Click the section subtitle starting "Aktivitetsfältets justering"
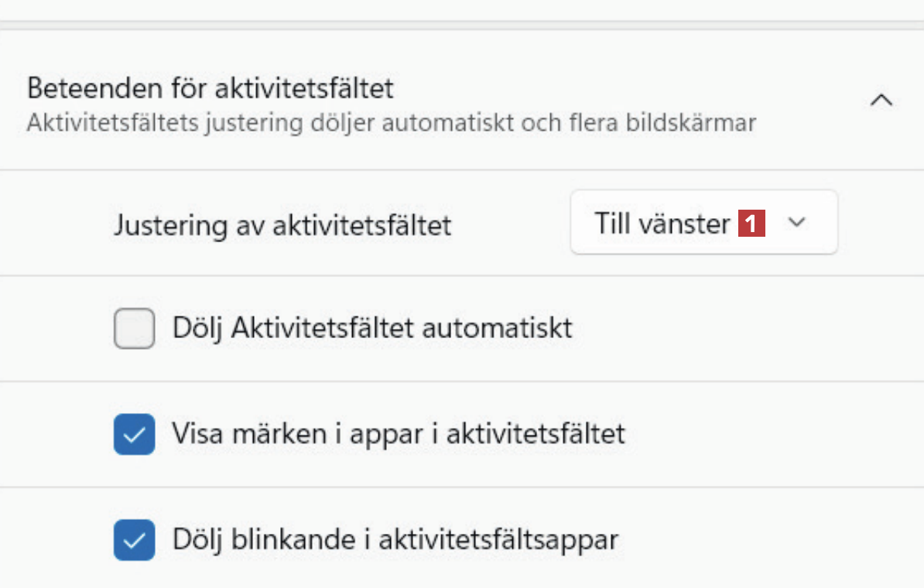Image resolution: width=924 pixels, height=588 pixels. click(391, 122)
